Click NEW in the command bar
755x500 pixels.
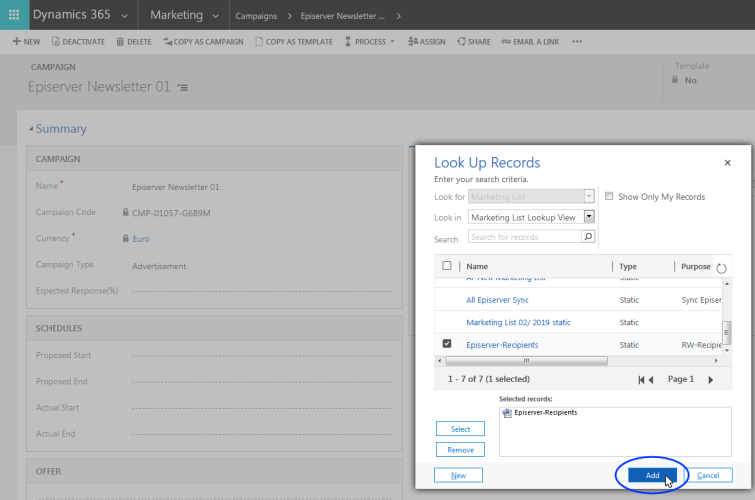point(26,42)
